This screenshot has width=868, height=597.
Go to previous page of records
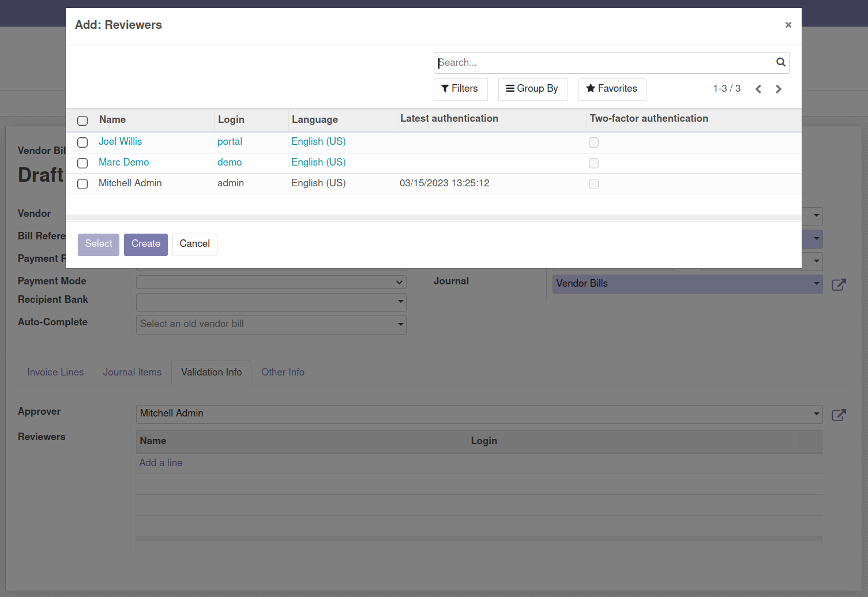pos(758,89)
